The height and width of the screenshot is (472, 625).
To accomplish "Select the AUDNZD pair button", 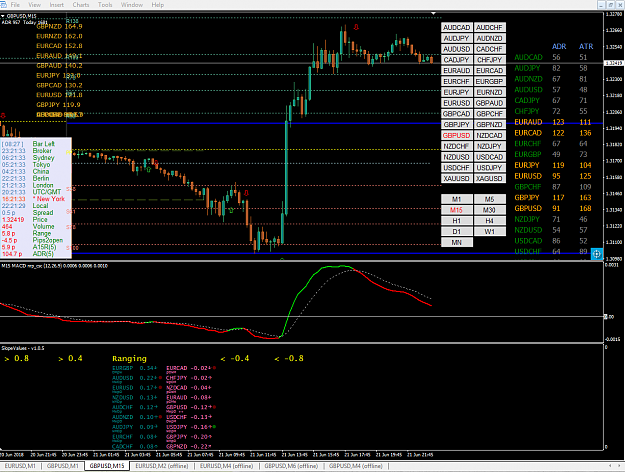I will [x=489, y=38].
